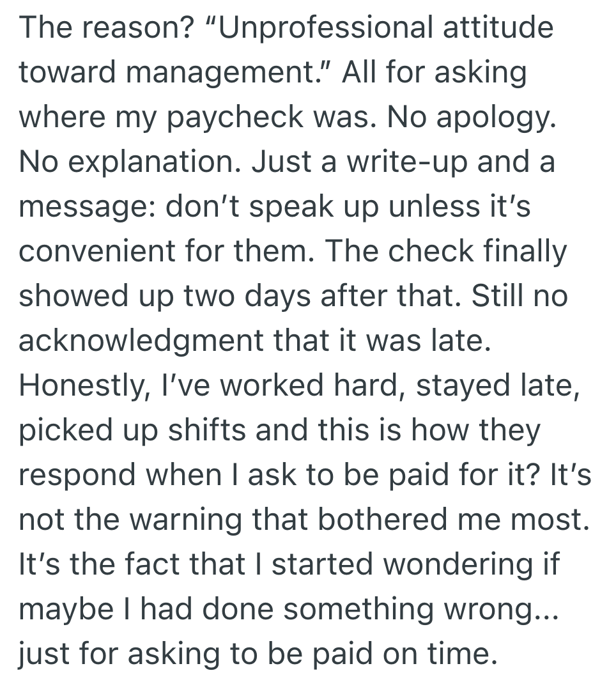Click the phrase "The check finally"
Screen dimensions: 616x689
(x=445, y=252)
